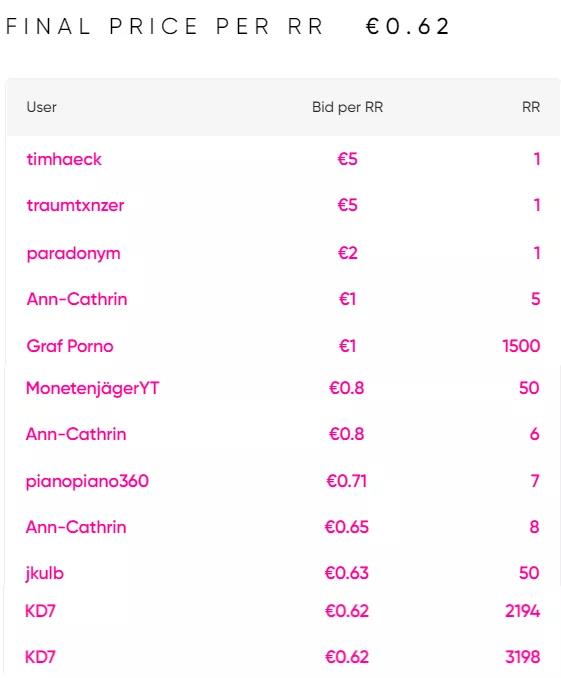
Task: Click the €0.71 bid value
Action: (x=346, y=481)
